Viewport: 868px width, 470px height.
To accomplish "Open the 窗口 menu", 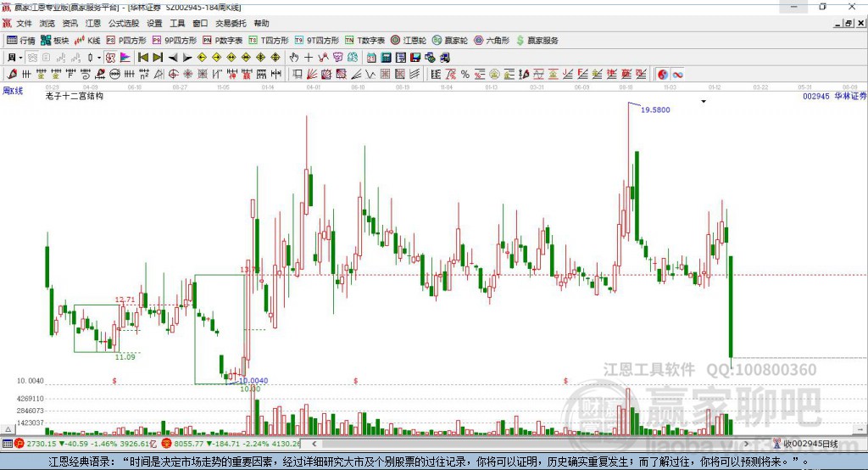I will (x=200, y=23).
